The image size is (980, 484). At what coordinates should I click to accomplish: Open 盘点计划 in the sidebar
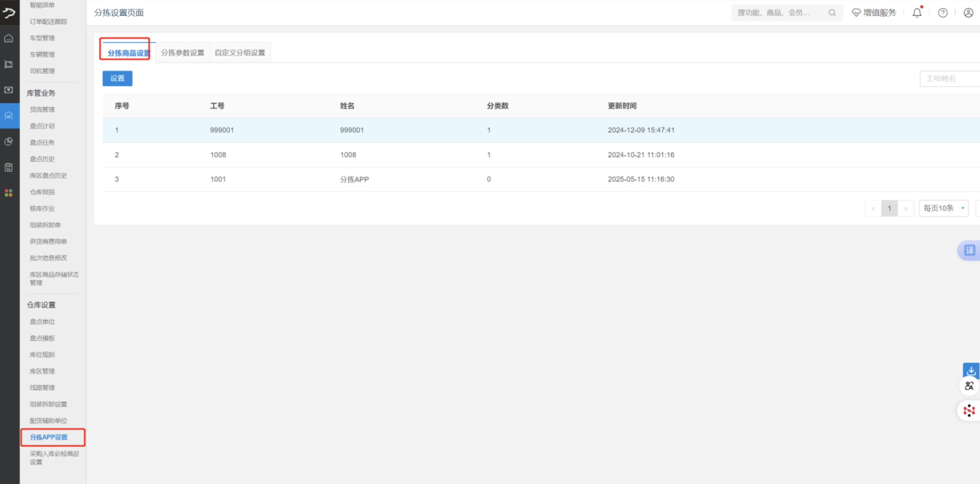pyautogui.click(x=42, y=126)
